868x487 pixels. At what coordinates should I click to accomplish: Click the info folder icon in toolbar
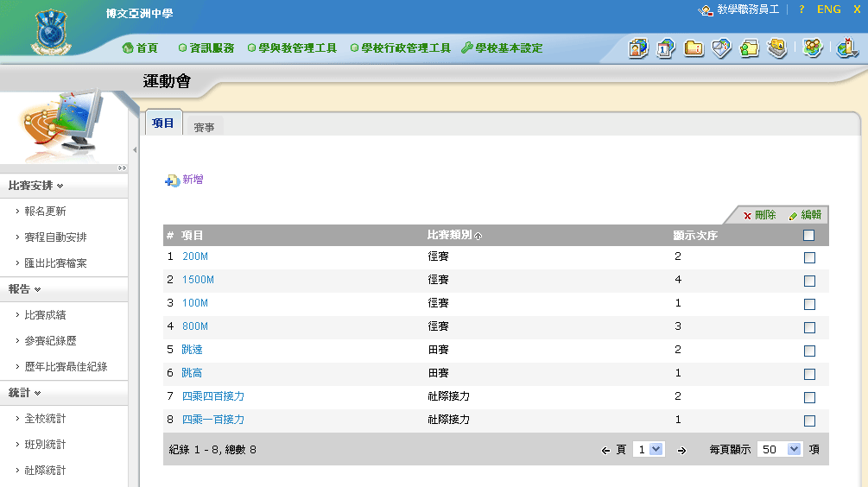click(x=694, y=48)
